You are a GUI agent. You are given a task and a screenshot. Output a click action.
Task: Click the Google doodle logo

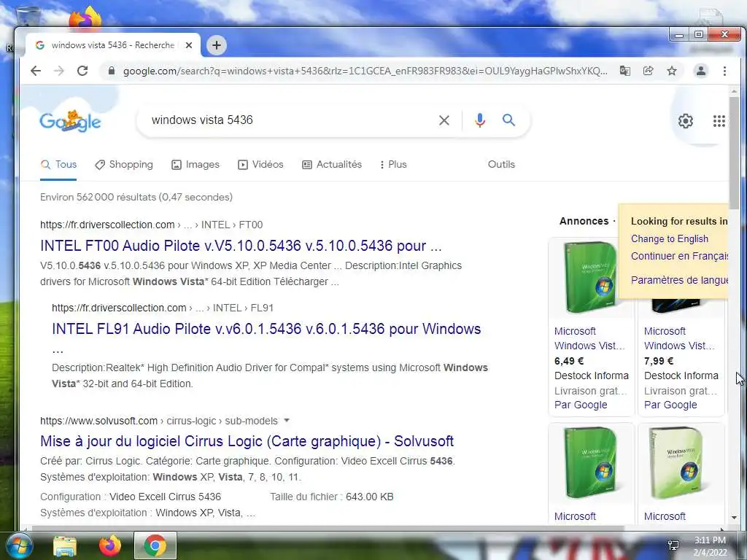(x=70, y=120)
